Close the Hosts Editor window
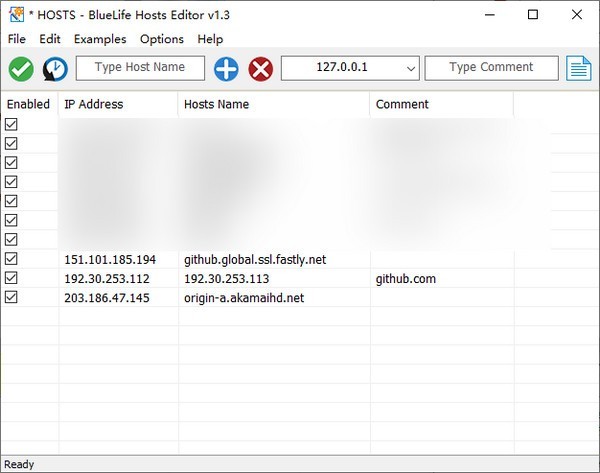600x473 pixels. coord(577,15)
